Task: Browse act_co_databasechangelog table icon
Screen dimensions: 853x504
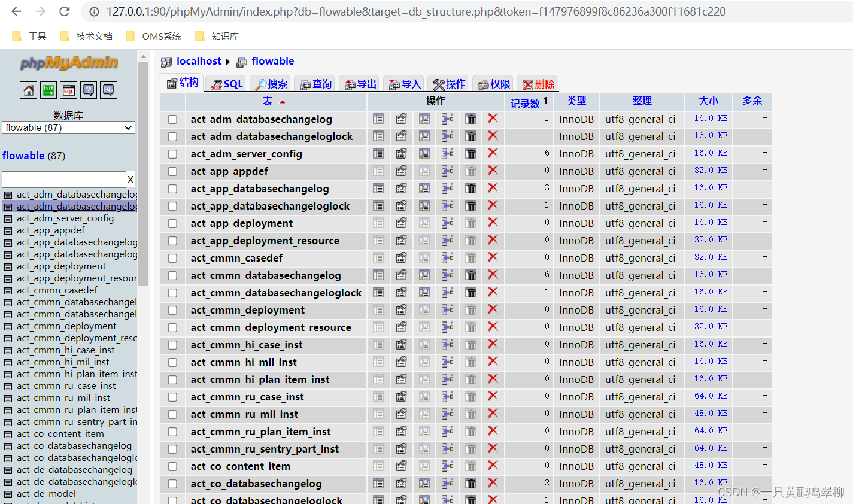Action: (x=378, y=484)
